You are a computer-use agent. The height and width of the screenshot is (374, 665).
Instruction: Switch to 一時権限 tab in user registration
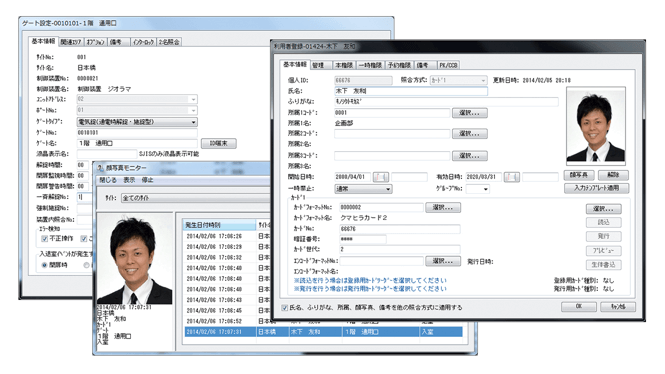coord(370,65)
